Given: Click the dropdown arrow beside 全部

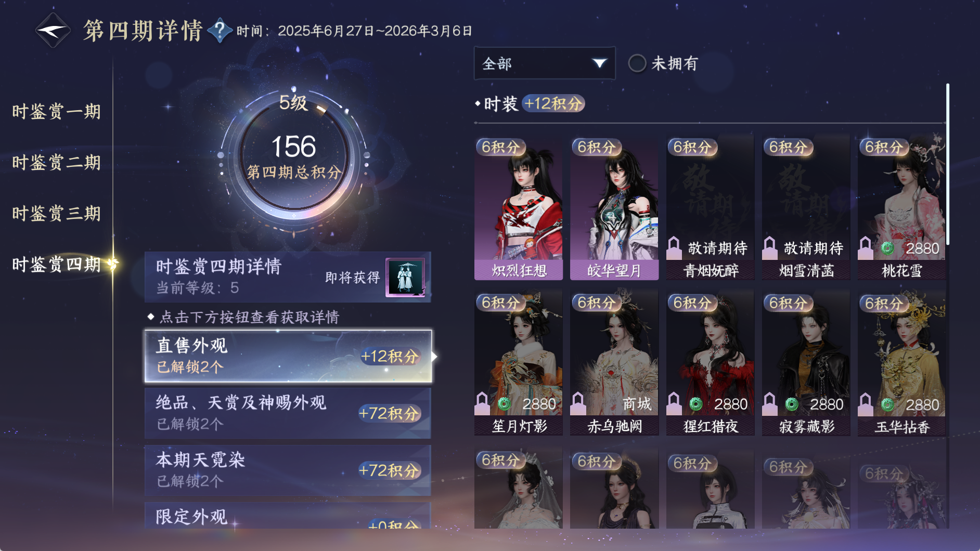Looking at the screenshot, I should click(599, 63).
